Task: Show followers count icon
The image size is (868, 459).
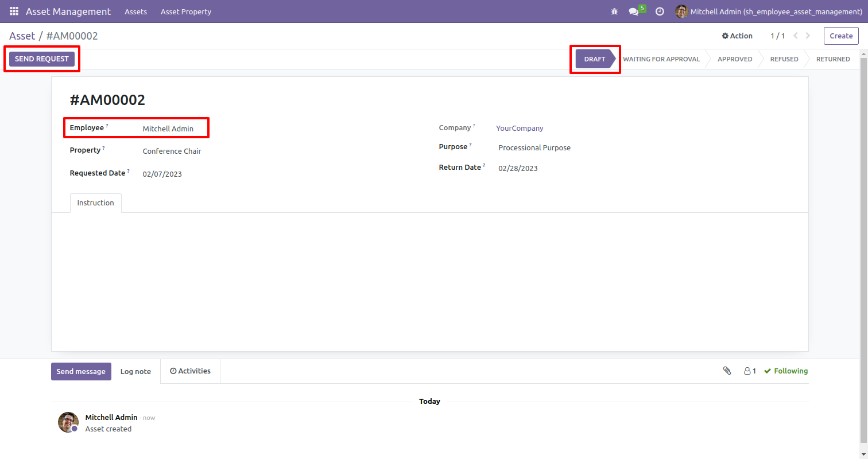Action: coord(750,371)
